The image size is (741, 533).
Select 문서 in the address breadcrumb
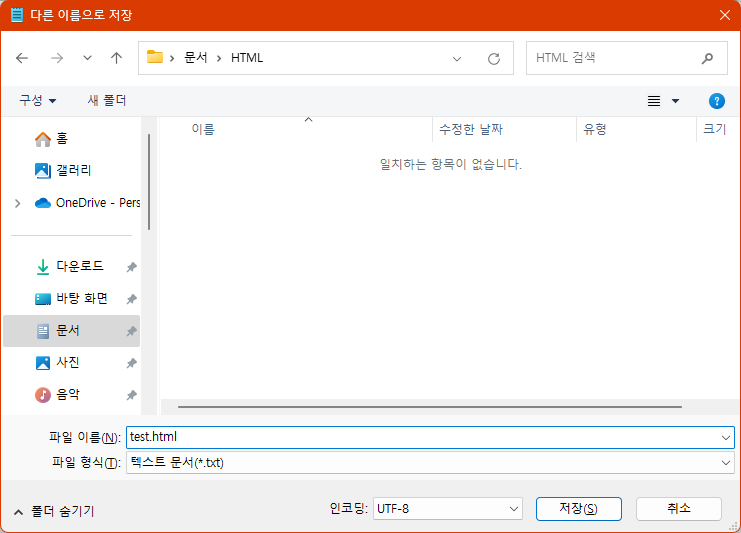[196, 58]
